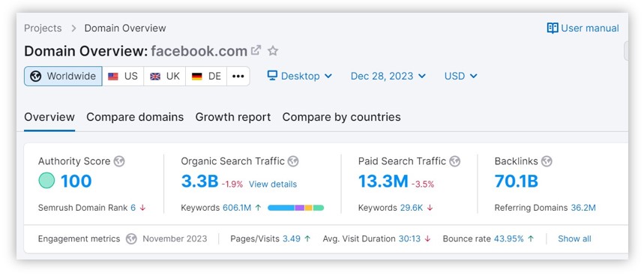Click globe icon beside Authority Score
This screenshot has width=644, height=276.
point(119,161)
